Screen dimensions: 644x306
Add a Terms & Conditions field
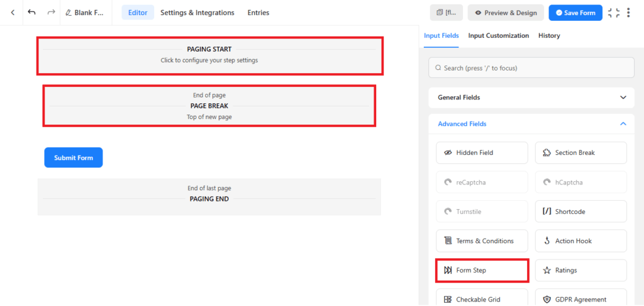[x=482, y=241]
